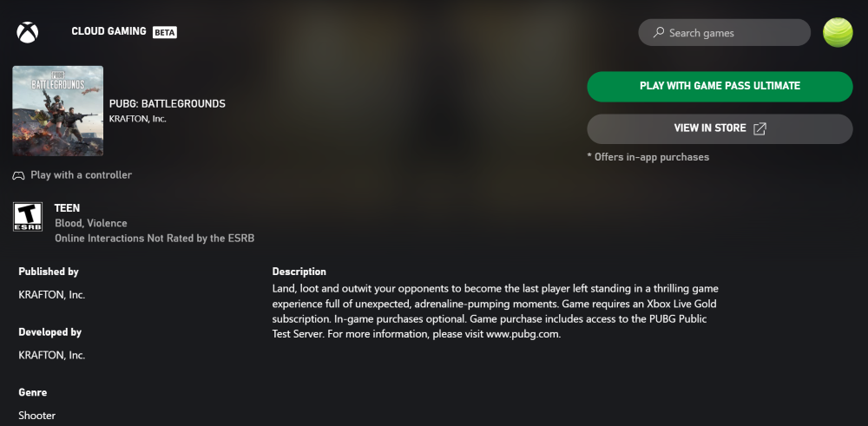This screenshot has width=868, height=426.
Task: Open the green profile avatar
Action: (838, 32)
